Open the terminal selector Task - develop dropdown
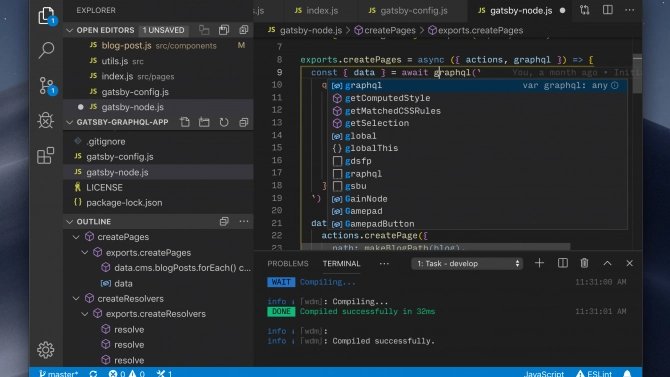The width and height of the screenshot is (670, 377). pos(467,263)
